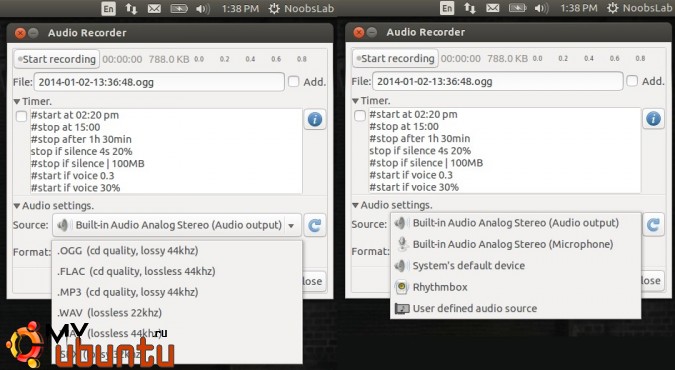
Task: Click the File name field in right window
Action: click(x=498, y=81)
